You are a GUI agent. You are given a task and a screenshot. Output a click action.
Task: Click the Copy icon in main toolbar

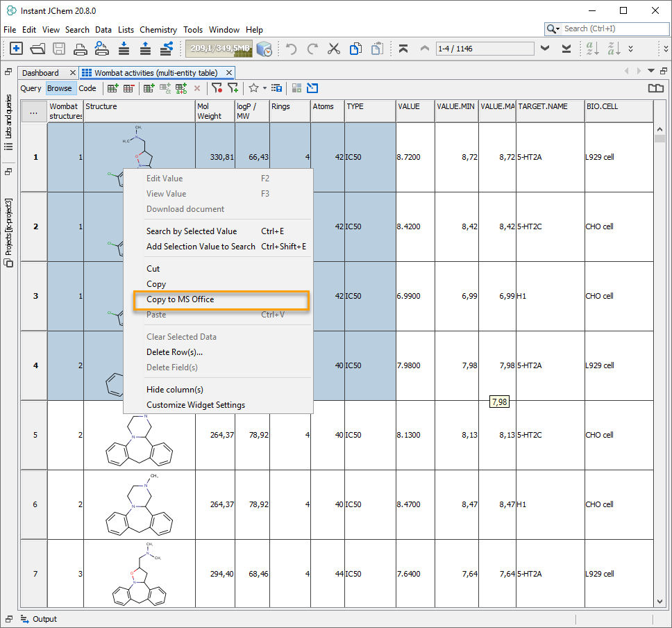click(355, 49)
